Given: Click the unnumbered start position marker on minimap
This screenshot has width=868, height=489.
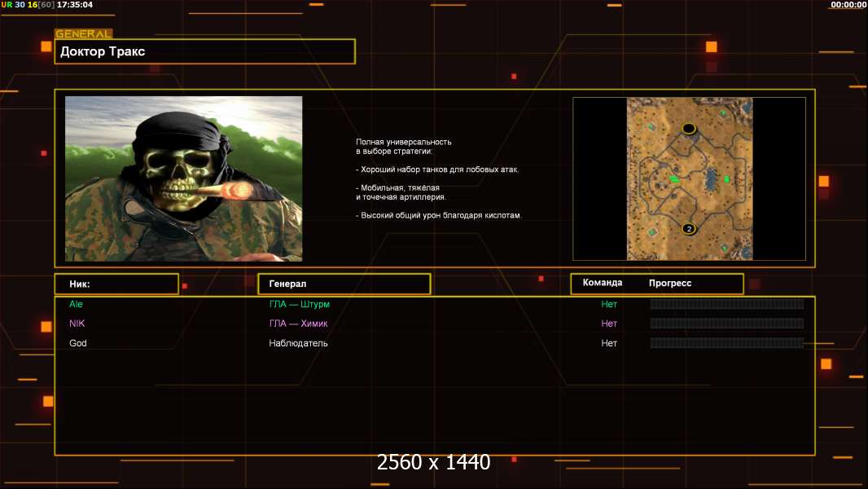Looking at the screenshot, I should [x=689, y=129].
